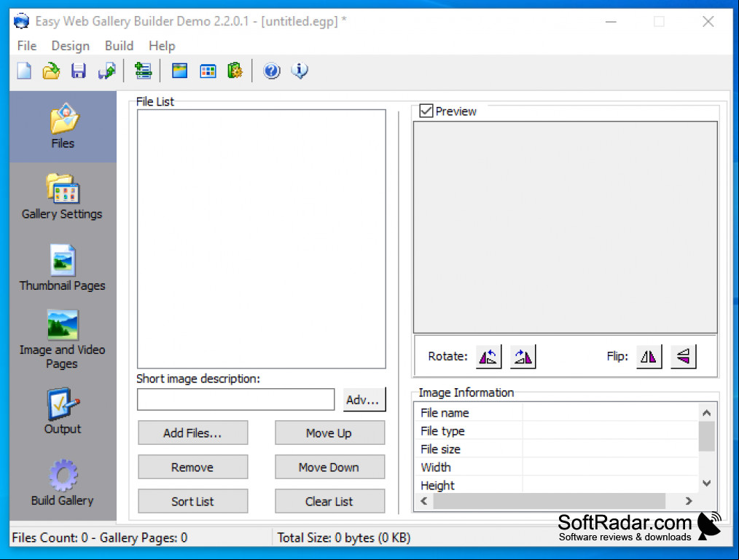This screenshot has height=560, width=739.
Task: Click the horizontal scrollbar thumb in Image Information
Action: (x=549, y=501)
